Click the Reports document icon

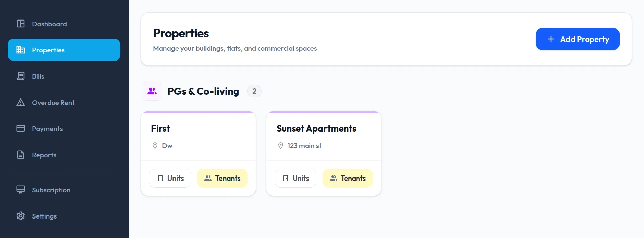point(21,155)
